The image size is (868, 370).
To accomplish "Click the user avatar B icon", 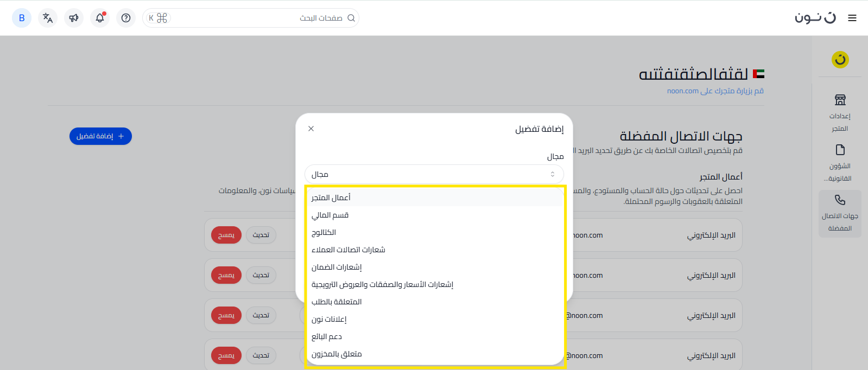I will [22, 18].
